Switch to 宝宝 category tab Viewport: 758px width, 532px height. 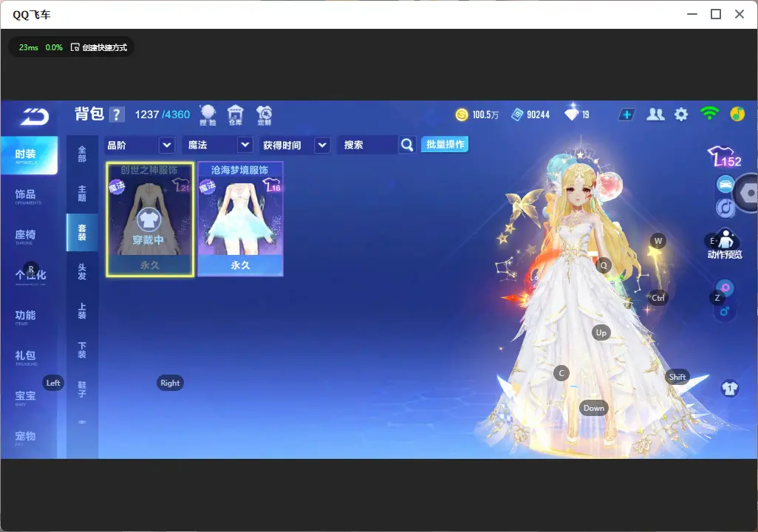25,397
